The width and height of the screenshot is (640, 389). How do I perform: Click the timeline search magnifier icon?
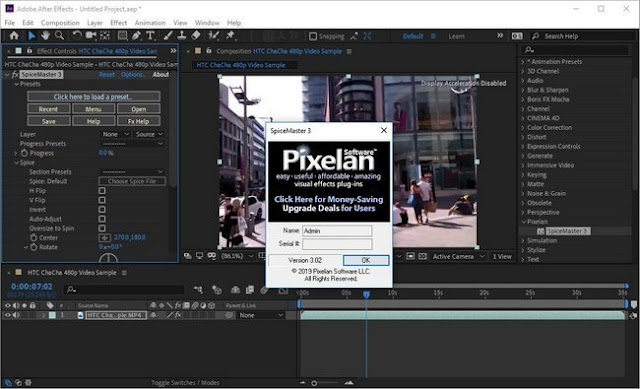coord(71,289)
